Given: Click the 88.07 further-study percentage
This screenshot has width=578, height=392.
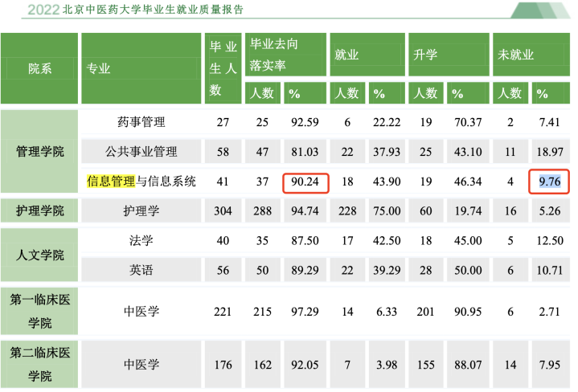Looking at the screenshot, I should pos(468,365).
